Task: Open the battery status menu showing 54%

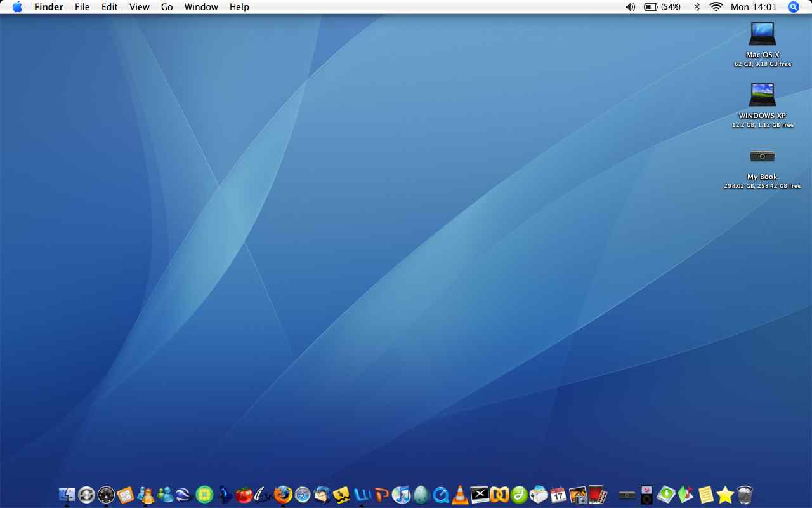Action: tap(662, 7)
